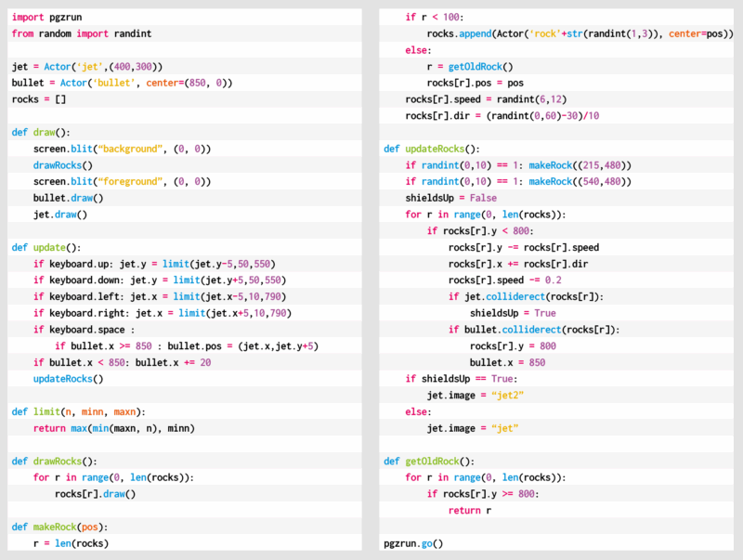Viewport: 743px width, 560px height.
Task: Click the 'def limit(n, minn, maxn):' header
Action: point(79,411)
